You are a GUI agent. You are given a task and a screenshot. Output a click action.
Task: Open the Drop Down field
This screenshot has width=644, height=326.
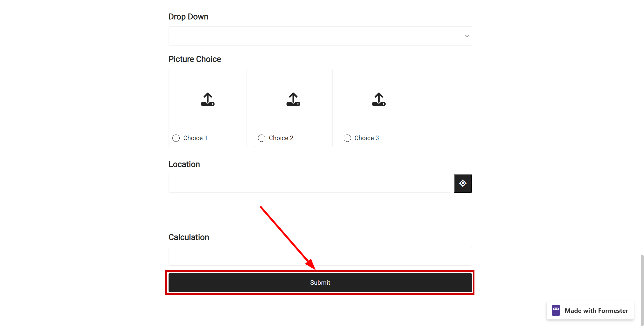click(x=320, y=36)
